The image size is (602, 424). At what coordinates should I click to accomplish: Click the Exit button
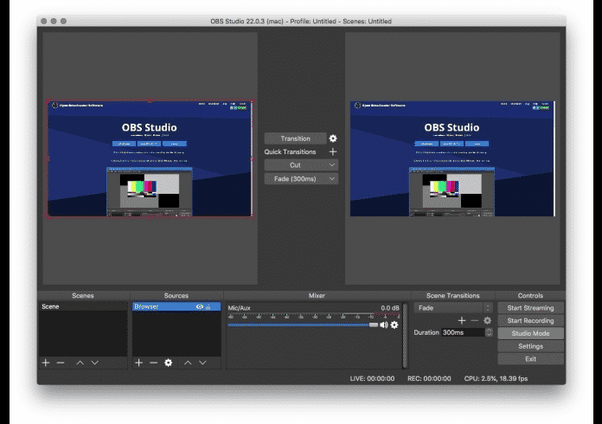(531, 359)
